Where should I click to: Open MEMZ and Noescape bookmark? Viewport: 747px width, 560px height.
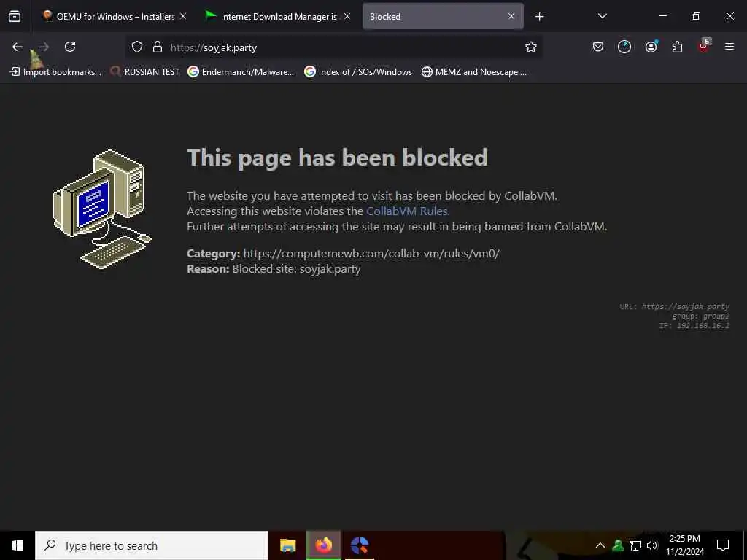474,72
